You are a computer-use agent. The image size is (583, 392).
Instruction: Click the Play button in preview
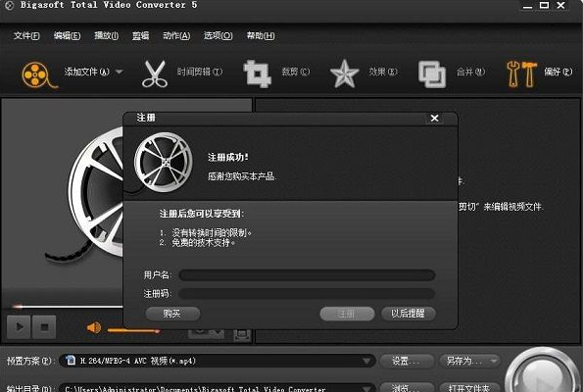click(19, 327)
